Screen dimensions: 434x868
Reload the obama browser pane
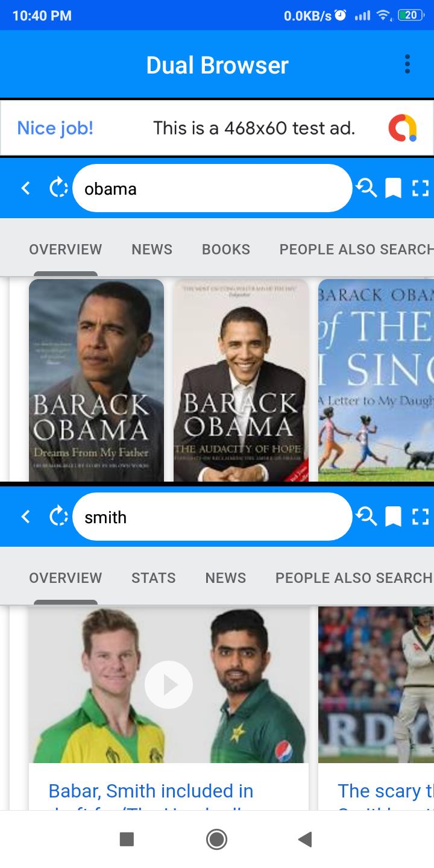58,189
